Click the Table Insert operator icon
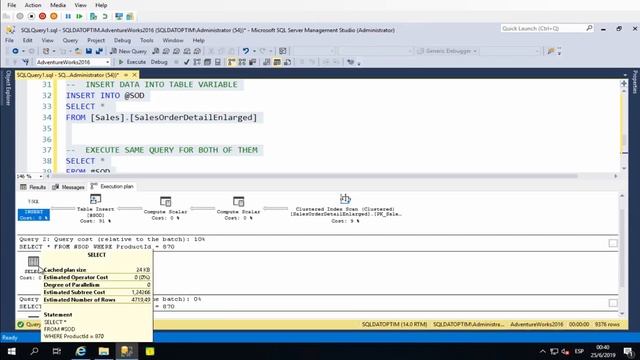Screen dimensions: 640x360 tap(95, 199)
